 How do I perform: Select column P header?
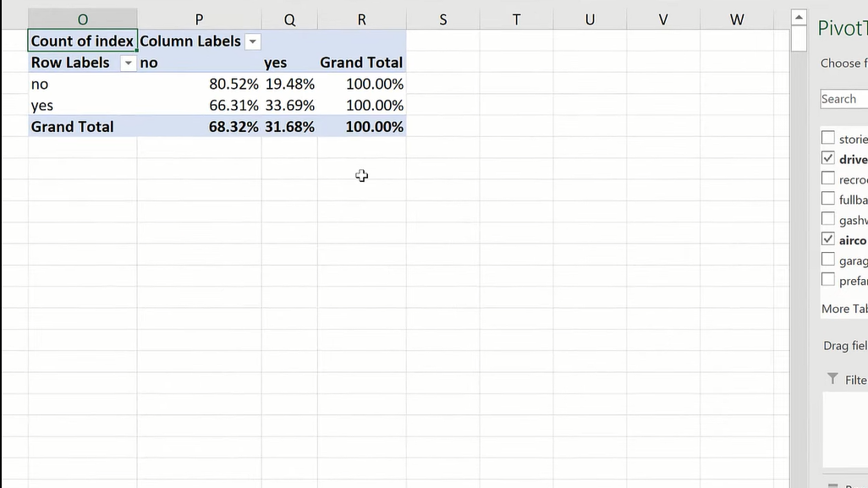point(200,19)
